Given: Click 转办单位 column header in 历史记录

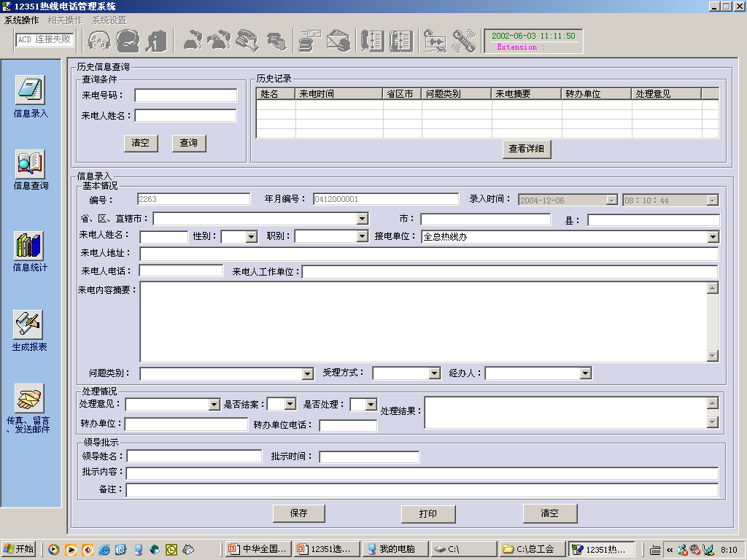Looking at the screenshot, I should click(597, 94).
